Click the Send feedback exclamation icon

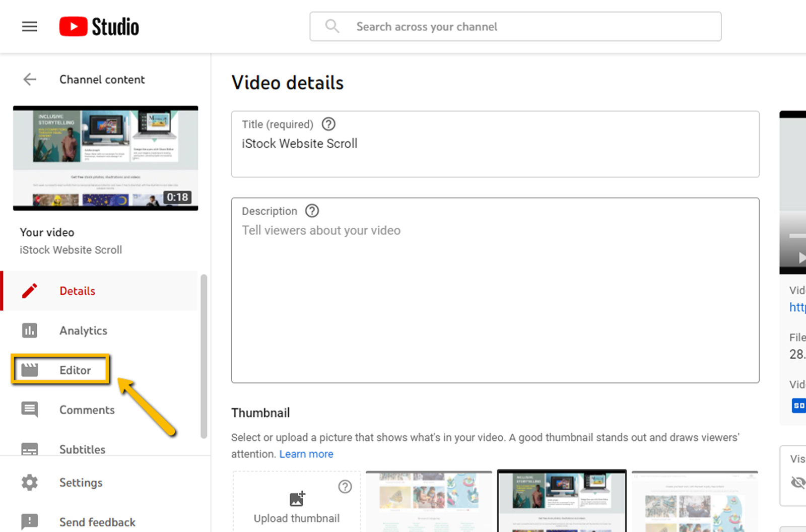tap(30, 522)
